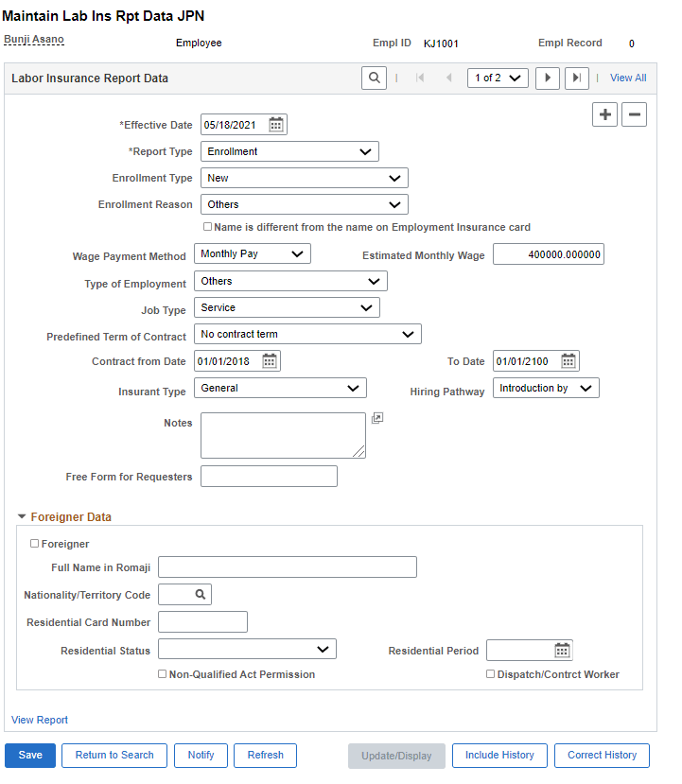Jump to the last row

(x=576, y=78)
